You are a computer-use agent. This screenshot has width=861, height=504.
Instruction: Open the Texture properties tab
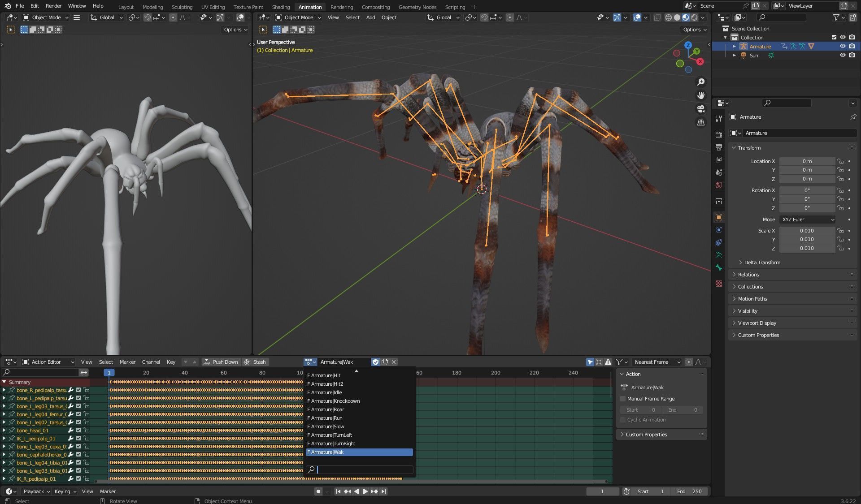tap(719, 284)
